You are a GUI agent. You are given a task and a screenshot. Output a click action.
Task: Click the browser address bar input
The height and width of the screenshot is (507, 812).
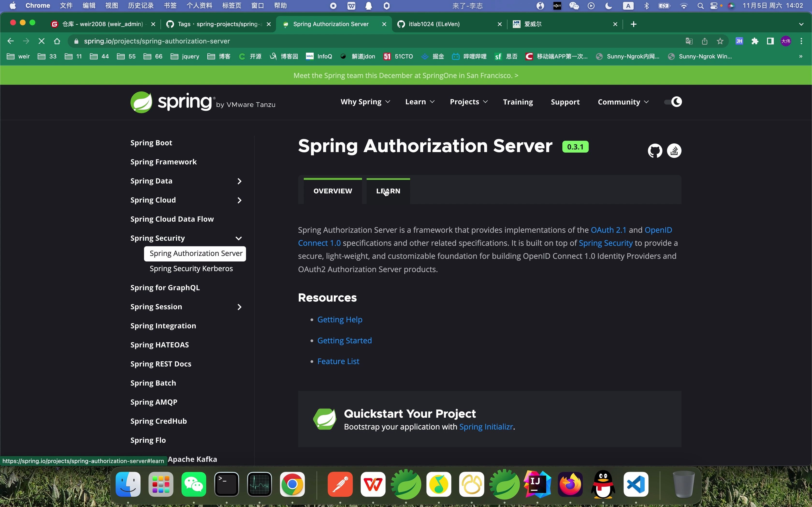(406, 41)
